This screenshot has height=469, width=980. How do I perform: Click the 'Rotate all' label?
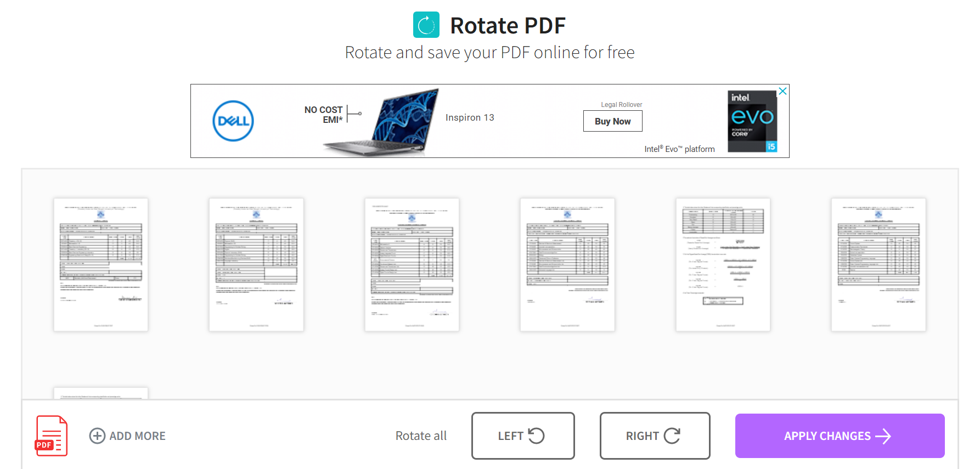[421, 436]
